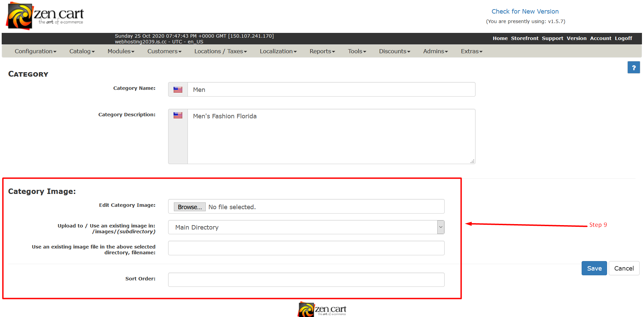Open the Account link
Screen dimensions: 644x317
pos(601,38)
